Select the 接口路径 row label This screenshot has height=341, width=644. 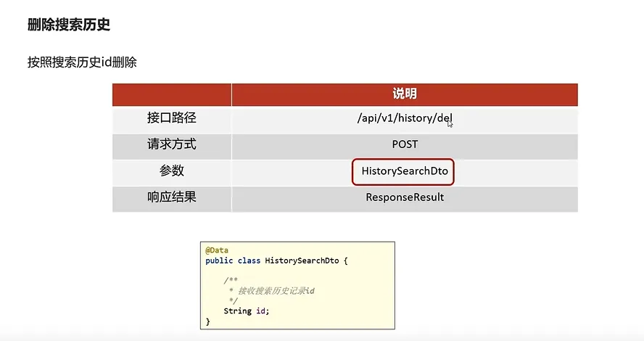(x=172, y=118)
